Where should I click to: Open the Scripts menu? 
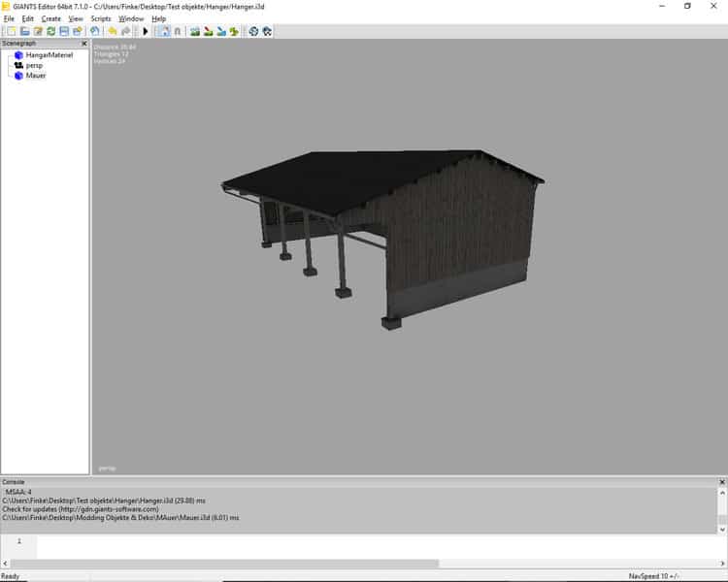click(101, 18)
